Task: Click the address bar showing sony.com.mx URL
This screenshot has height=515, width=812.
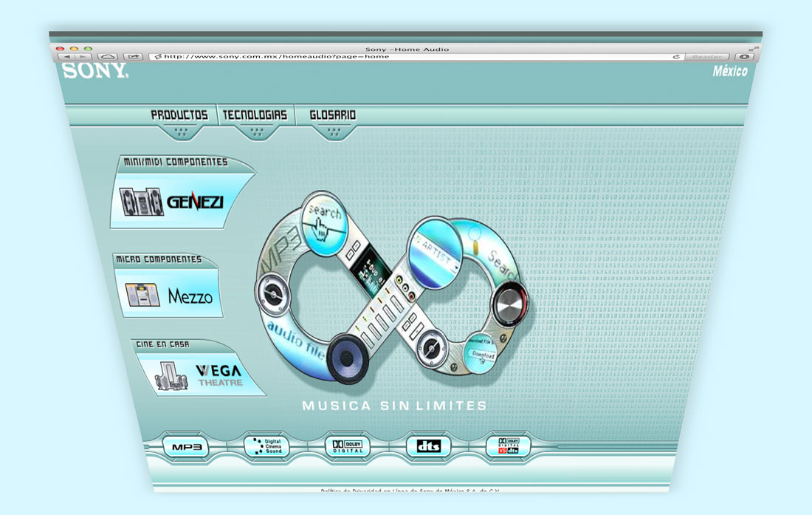Action: pyautogui.click(x=414, y=56)
